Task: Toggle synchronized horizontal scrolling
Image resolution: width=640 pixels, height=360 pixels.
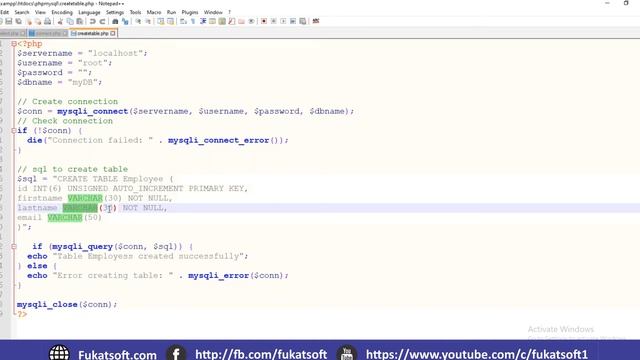Action: [171, 21]
